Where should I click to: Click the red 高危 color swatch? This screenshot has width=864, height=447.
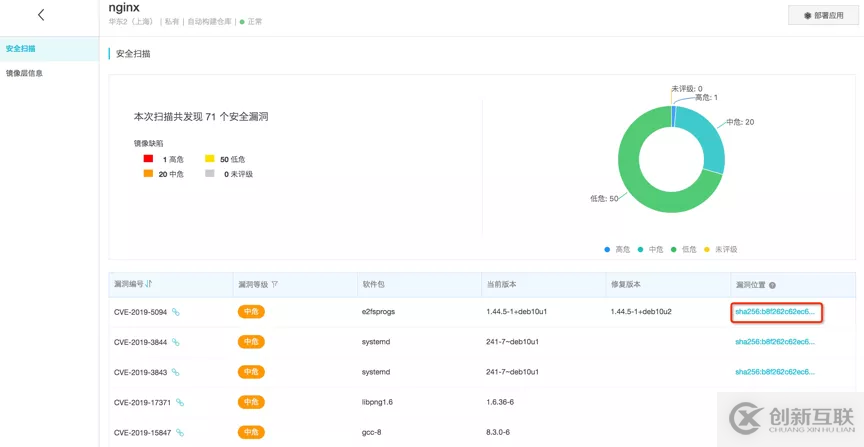coord(148,159)
